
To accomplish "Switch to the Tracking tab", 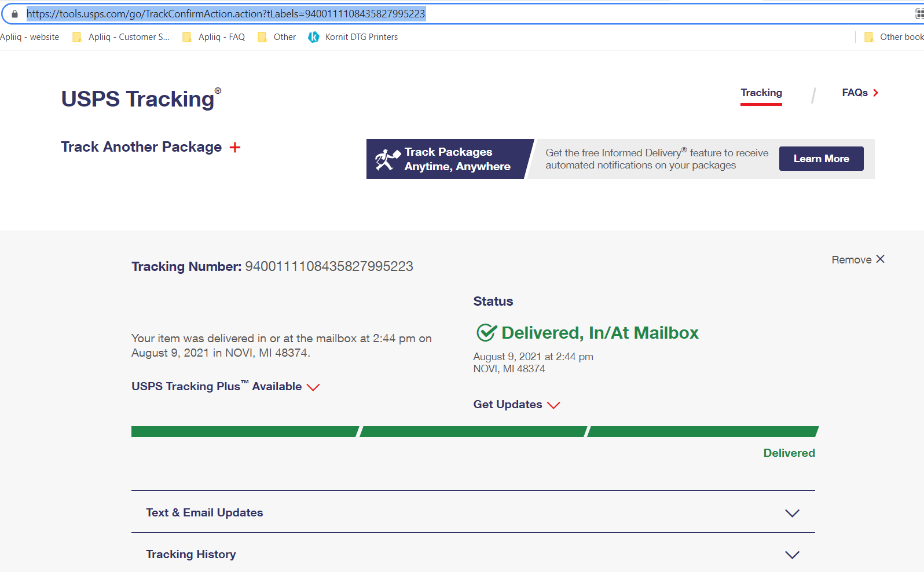I will pyautogui.click(x=761, y=93).
